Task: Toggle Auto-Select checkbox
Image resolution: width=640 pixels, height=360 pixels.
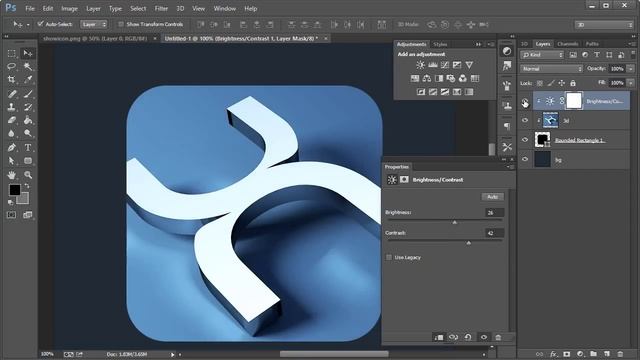Action: point(40,24)
